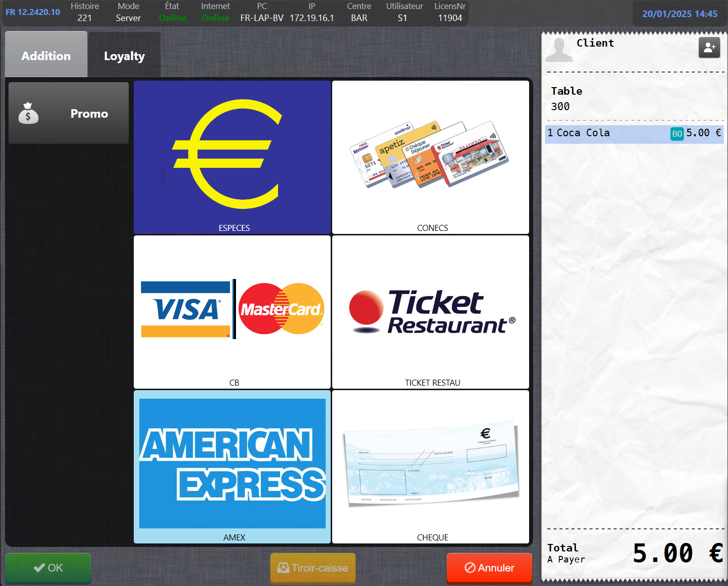
Task: Confirm with the green OK button
Action: (48, 567)
